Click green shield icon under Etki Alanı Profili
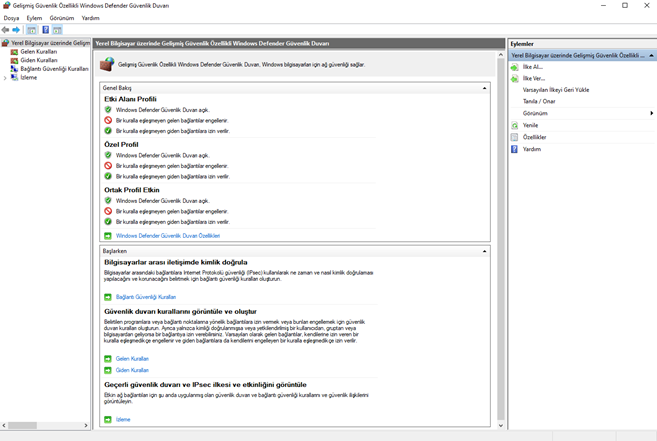This screenshot has height=441, width=657. pyautogui.click(x=108, y=110)
